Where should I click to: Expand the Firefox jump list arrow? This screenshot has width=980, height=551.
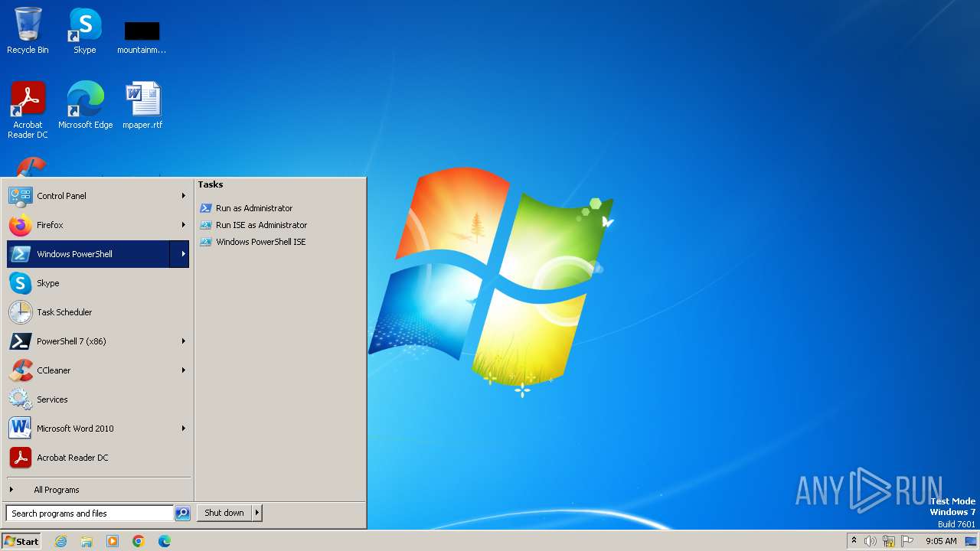[x=183, y=225]
